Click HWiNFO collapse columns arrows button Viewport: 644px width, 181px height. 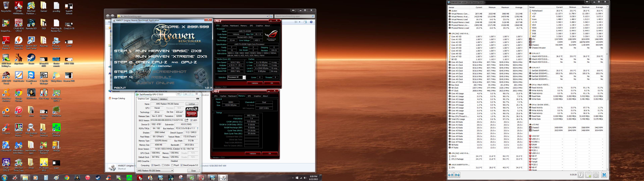457,175
